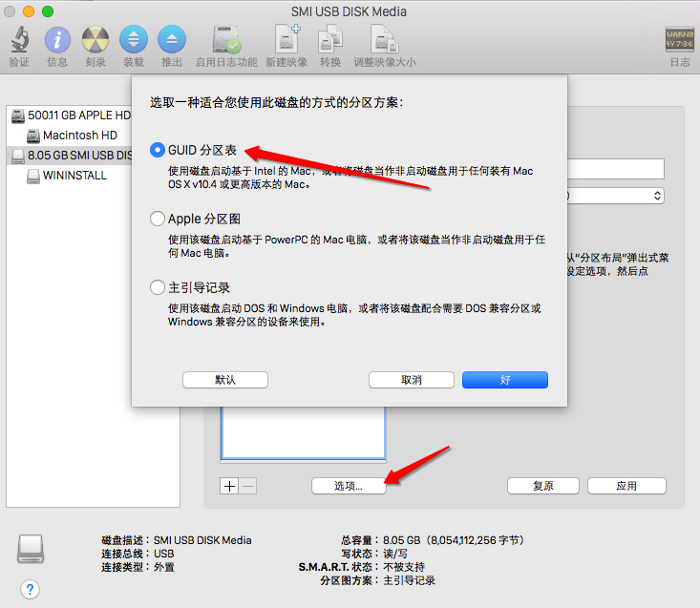Click 磁盘描述 SMI USB DISK Media text
700x608 pixels.
click(x=177, y=540)
